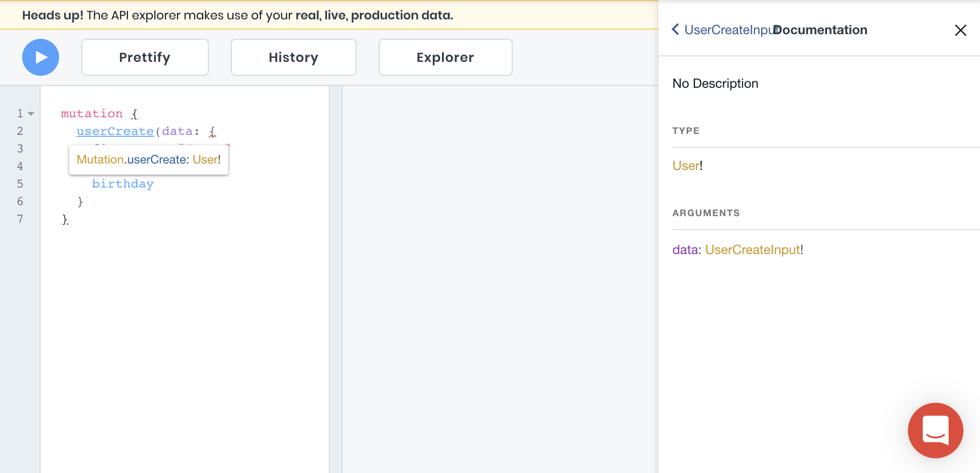Go back using the chevron arrow icon
Viewport: 980px width, 473px height.
click(x=675, y=30)
